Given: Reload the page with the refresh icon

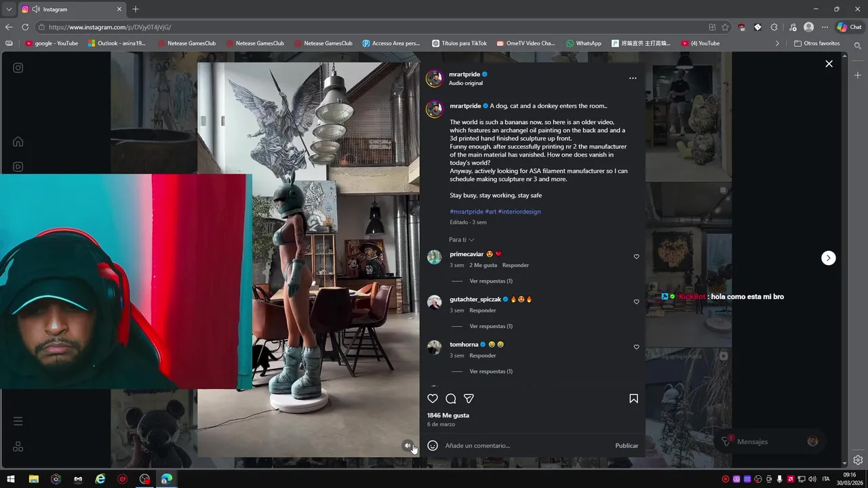Looking at the screenshot, I should 25,27.
